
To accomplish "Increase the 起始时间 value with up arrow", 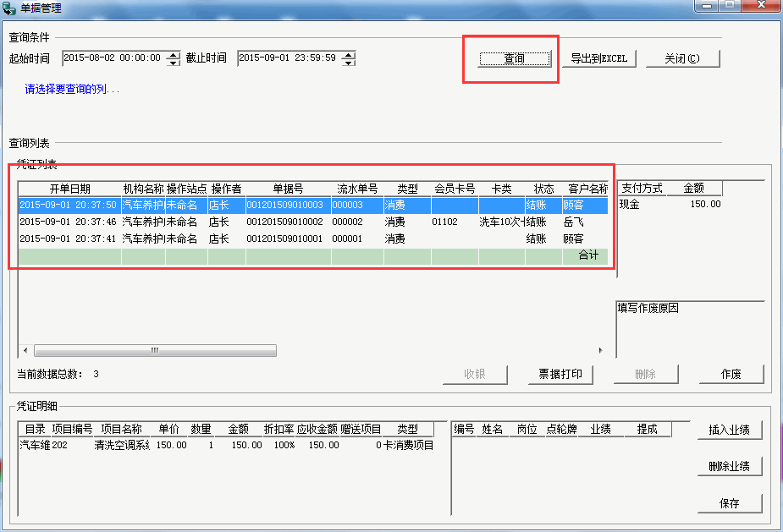I will coord(174,54).
